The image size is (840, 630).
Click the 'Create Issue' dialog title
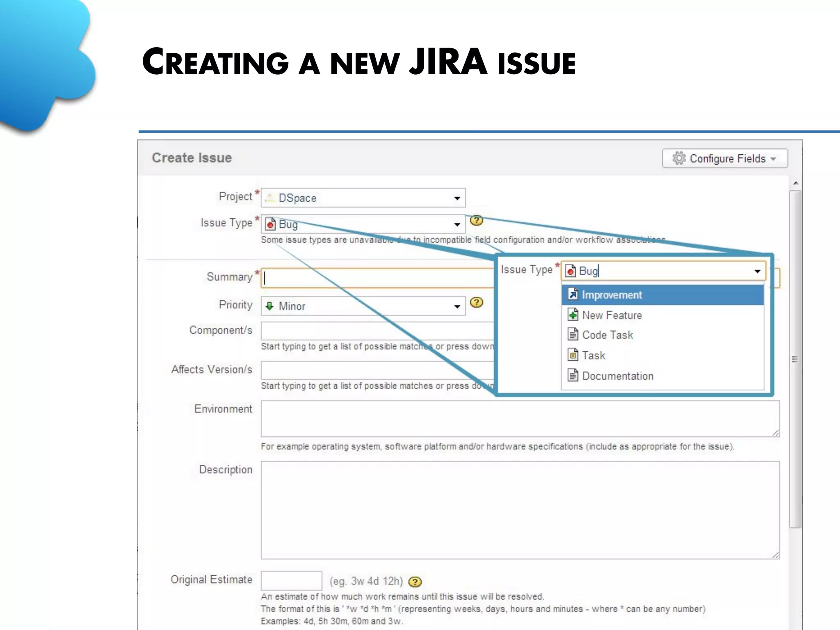[192, 158]
